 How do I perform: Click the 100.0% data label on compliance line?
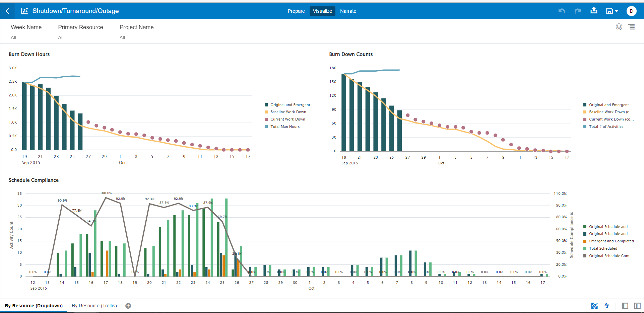[106, 193]
